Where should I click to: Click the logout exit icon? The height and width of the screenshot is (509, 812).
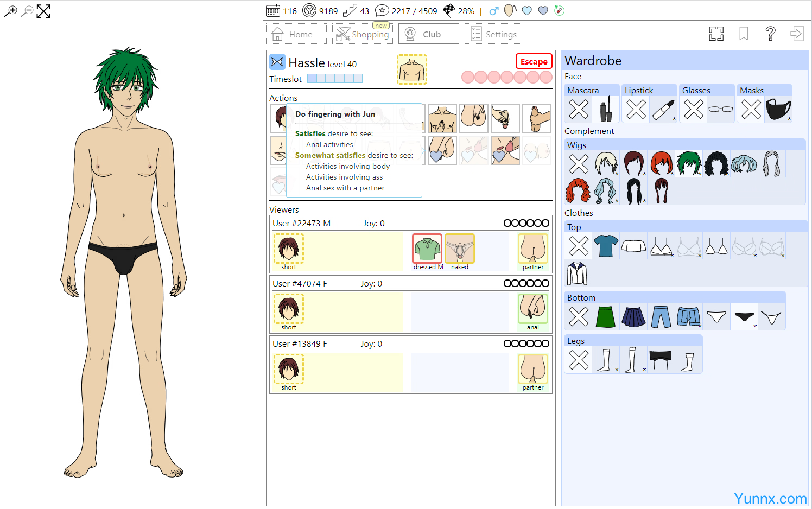click(x=797, y=34)
